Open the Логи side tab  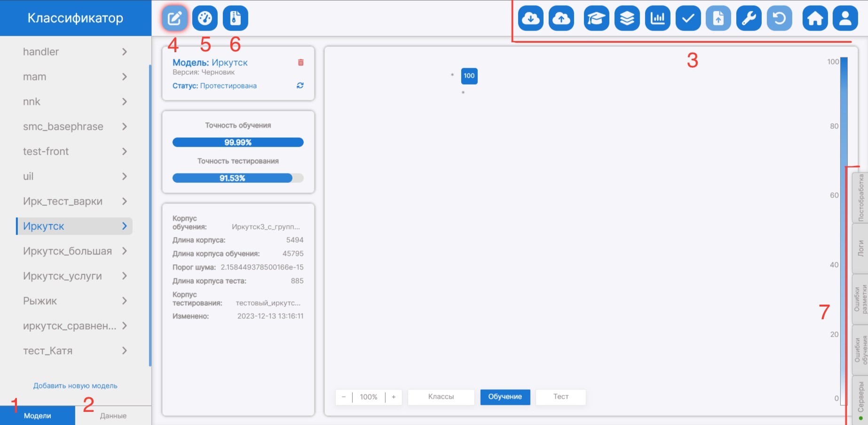860,248
